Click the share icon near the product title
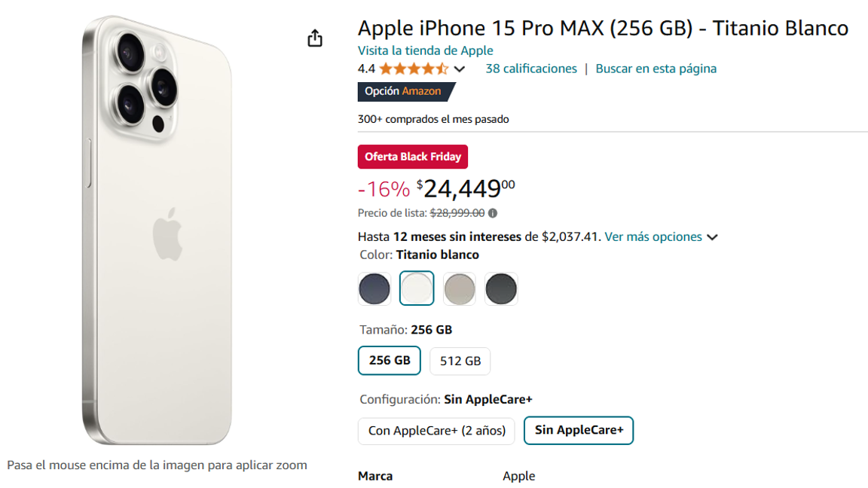Viewport: 868px width, 488px height. tap(315, 36)
